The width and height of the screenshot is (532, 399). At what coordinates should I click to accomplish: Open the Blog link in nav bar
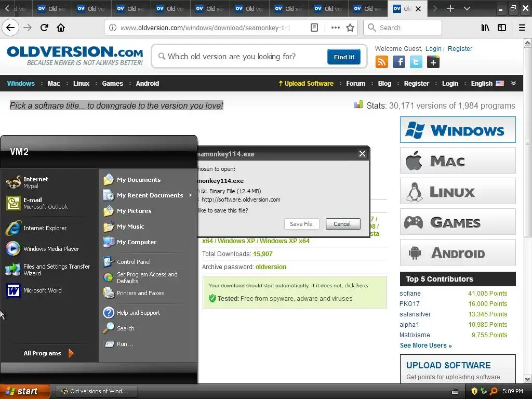tap(384, 84)
